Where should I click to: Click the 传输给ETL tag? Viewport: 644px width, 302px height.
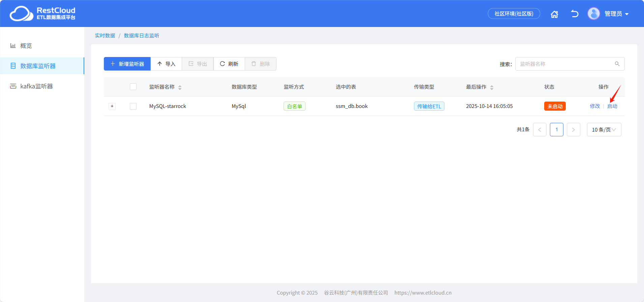[429, 106]
